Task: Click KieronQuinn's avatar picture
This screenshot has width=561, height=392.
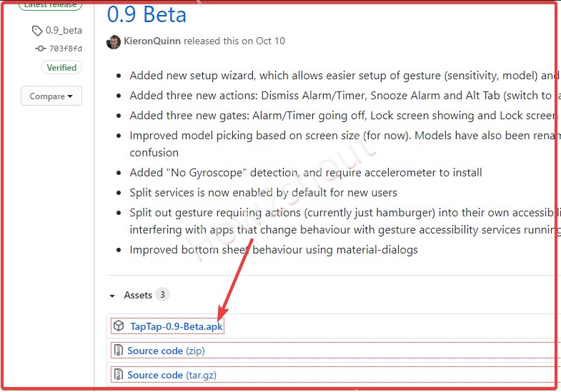Action: pyautogui.click(x=114, y=42)
